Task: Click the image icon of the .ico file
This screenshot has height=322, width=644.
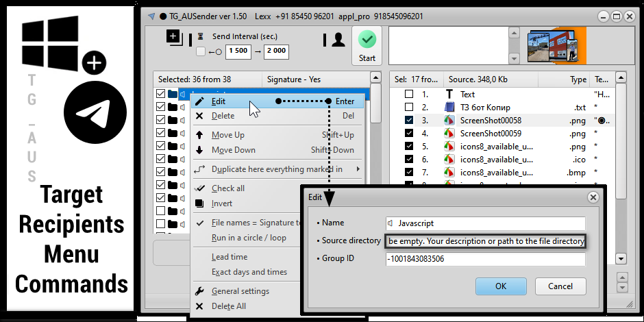Action: [x=449, y=160]
